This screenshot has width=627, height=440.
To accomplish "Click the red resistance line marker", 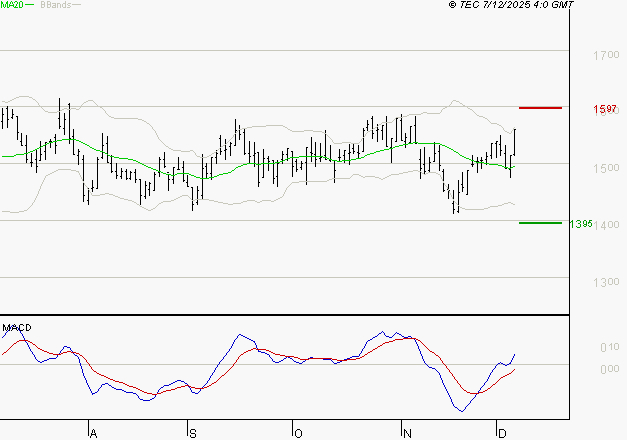I will click(x=540, y=108).
